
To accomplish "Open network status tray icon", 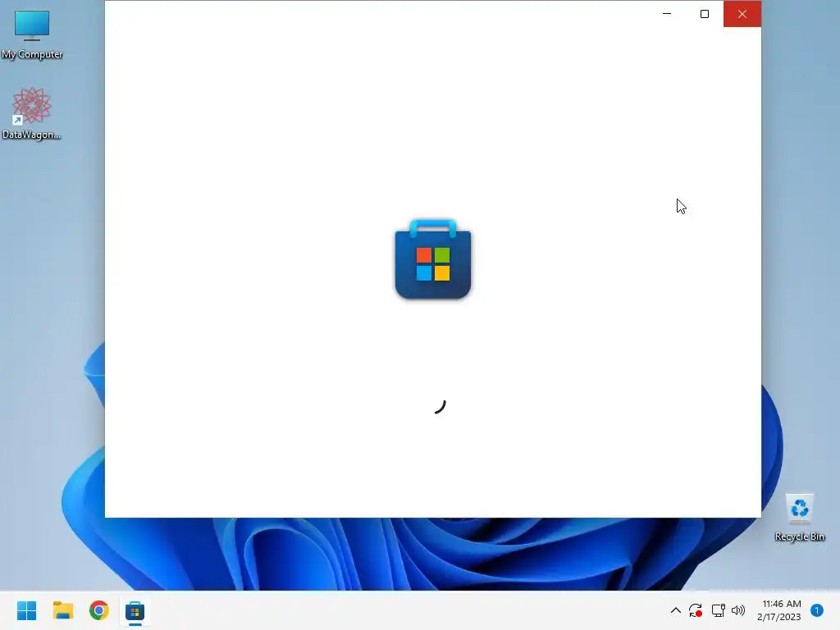I will (718, 610).
